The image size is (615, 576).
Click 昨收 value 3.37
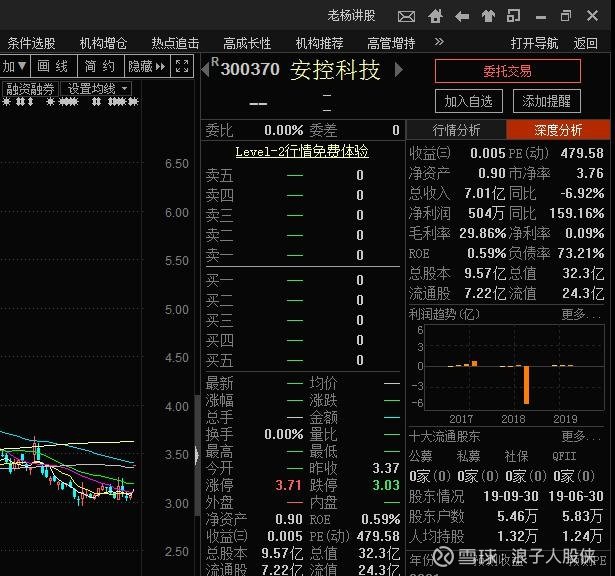[x=386, y=468]
